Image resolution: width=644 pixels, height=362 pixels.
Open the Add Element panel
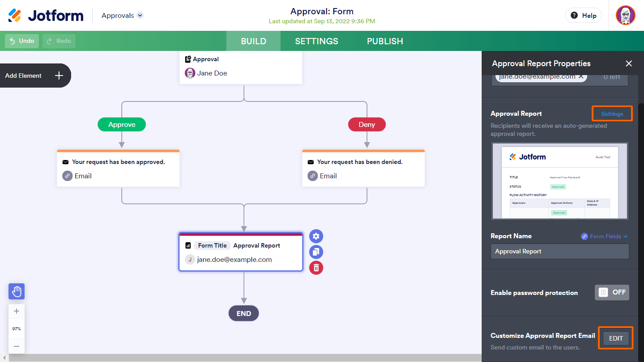pyautogui.click(x=35, y=76)
